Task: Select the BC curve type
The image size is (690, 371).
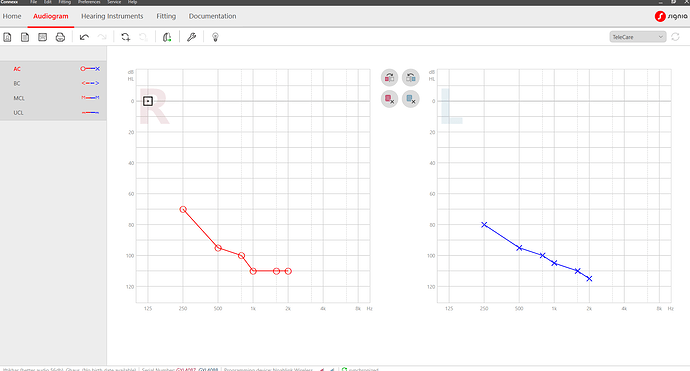Action: [53, 83]
